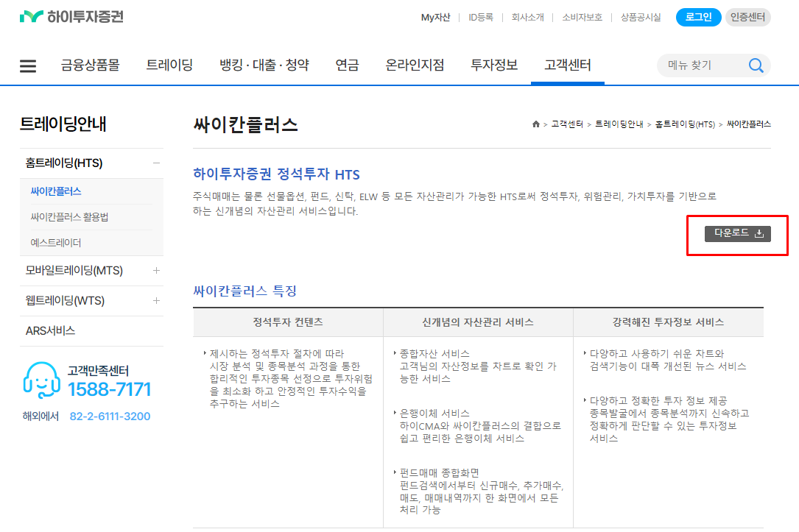Expand 모바일트레이딩(MTS) plus icon
This screenshot has height=532, width=799.
tap(156, 270)
